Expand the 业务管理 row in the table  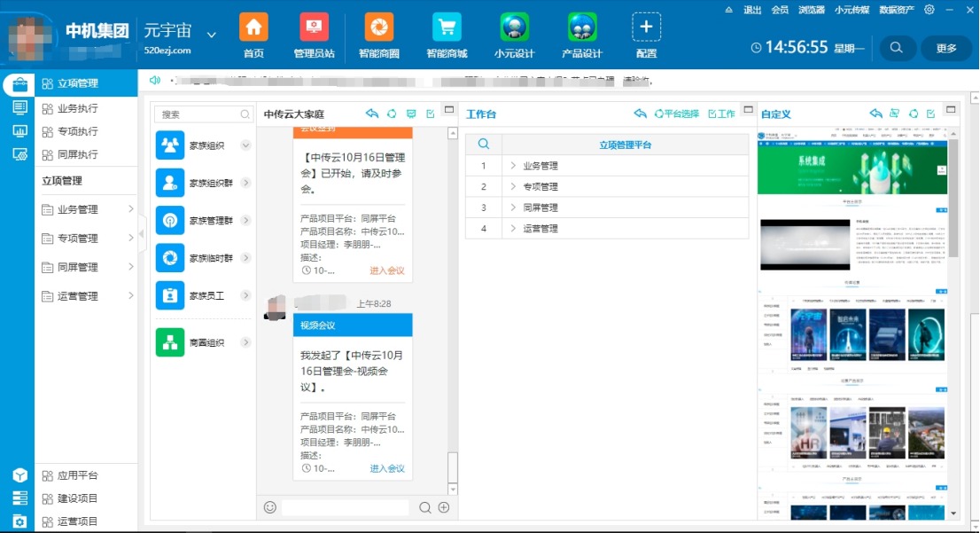coord(513,166)
